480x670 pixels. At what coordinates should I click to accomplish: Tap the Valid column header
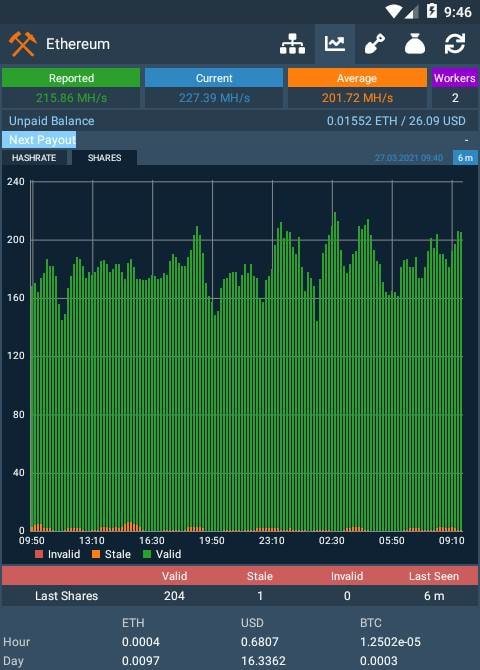[x=174, y=576]
